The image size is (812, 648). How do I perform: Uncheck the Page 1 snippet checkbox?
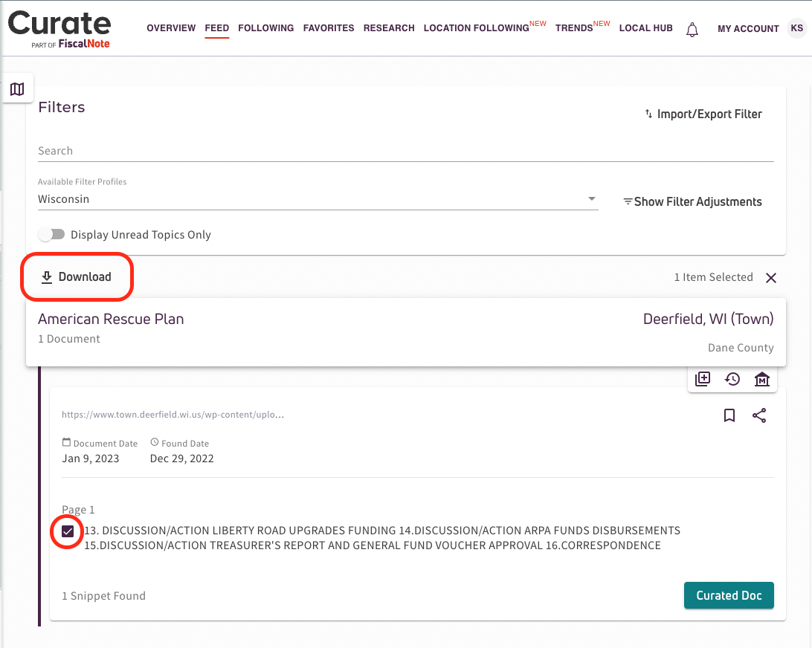68,531
